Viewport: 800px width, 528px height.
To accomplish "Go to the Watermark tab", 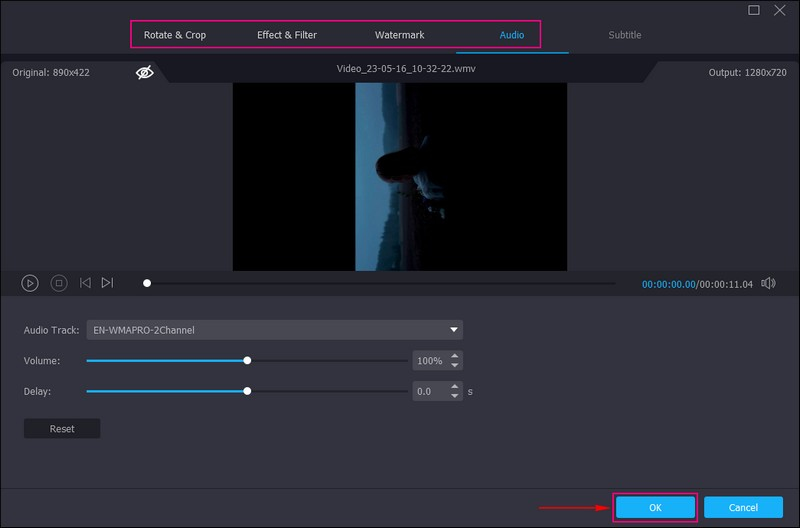I will pos(400,35).
